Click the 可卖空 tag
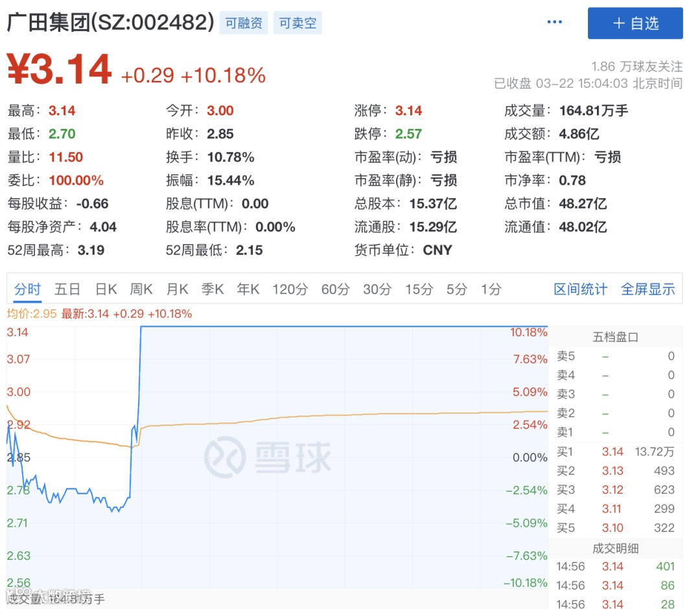Image resolution: width=700 pixels, height=609 pixels. pyautogui.click(x=297, y=23)
